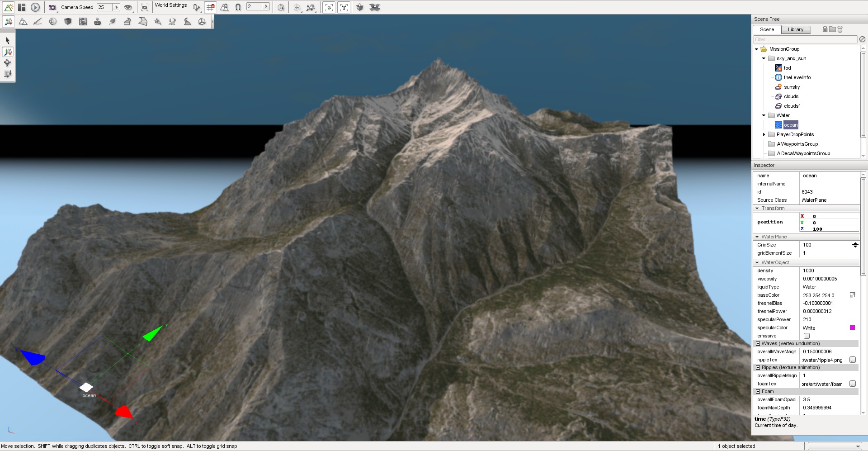
Task: Open the World Settings menu
Action: coord(171,5)
